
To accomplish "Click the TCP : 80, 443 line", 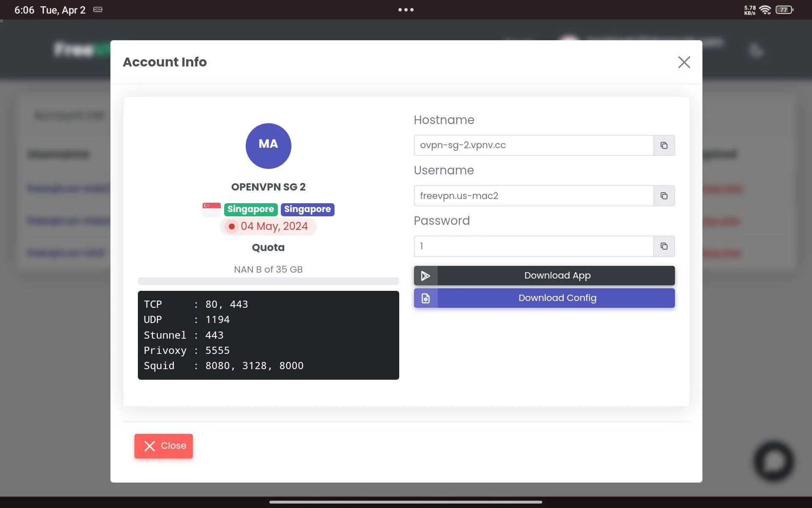I will [x=196, y=304].
